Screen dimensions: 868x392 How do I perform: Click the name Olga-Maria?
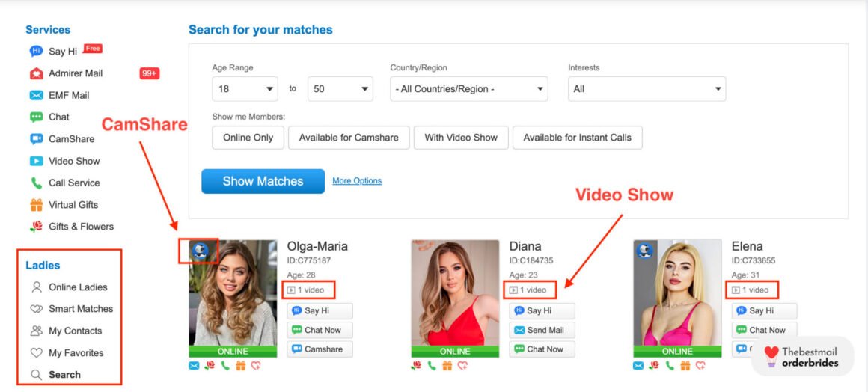click(x=317, y=246)
